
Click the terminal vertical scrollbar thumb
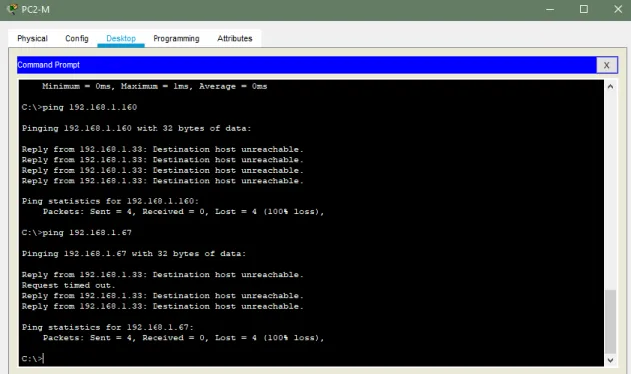click(610, 321)
